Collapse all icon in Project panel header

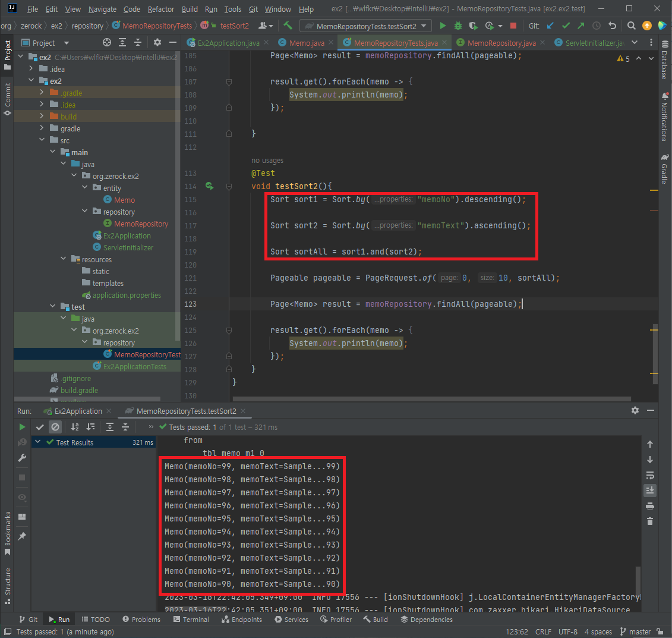pyautogui.click(x=138, y=42)
